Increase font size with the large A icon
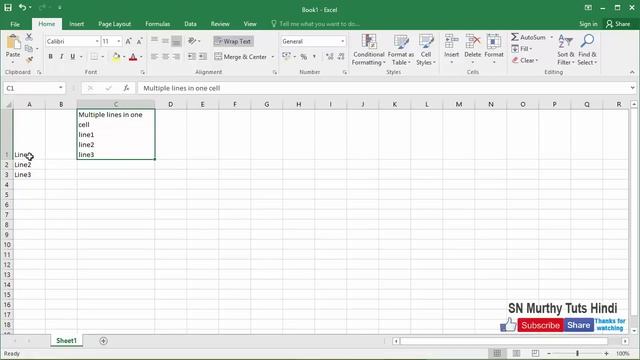Image resolution: width=640 pixels, height=360 pixels. pyautogui.click(x=129, y=41)
